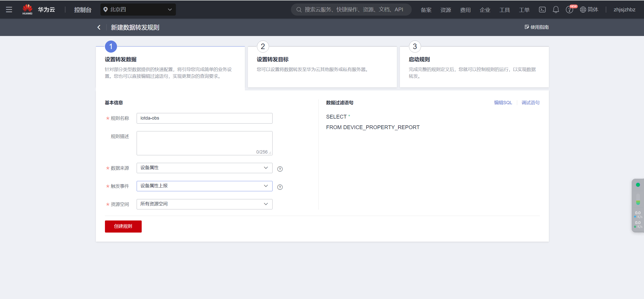Open the 资源空间 dropdown
This screenshot has height=299, width=644.
(x=204, y=204)
